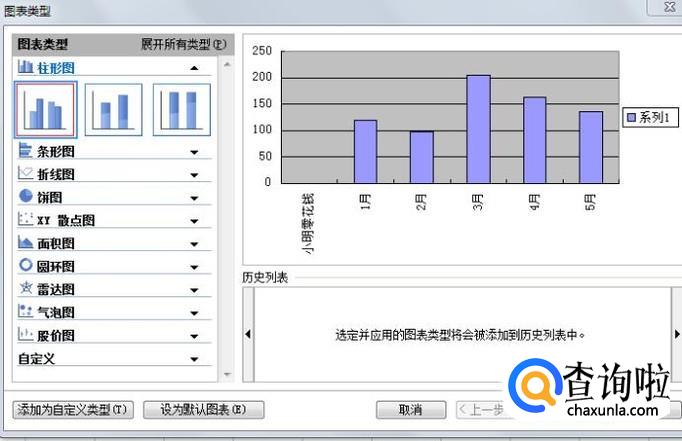Click the 取消 cancel button

411,410
